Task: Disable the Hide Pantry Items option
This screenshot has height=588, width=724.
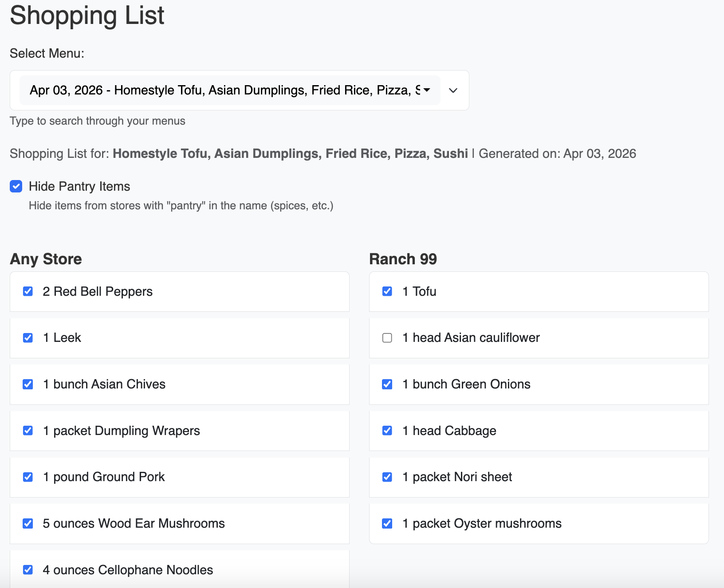Action: (x=16, y=186)
